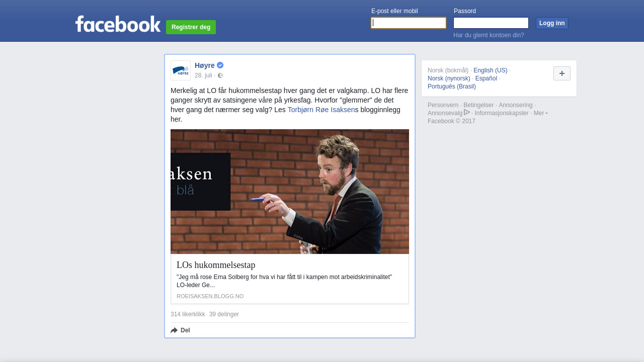Screen dimensions: 644x362
Task: Open the brick-wall blog post image
Action: (x=290, y=192)
